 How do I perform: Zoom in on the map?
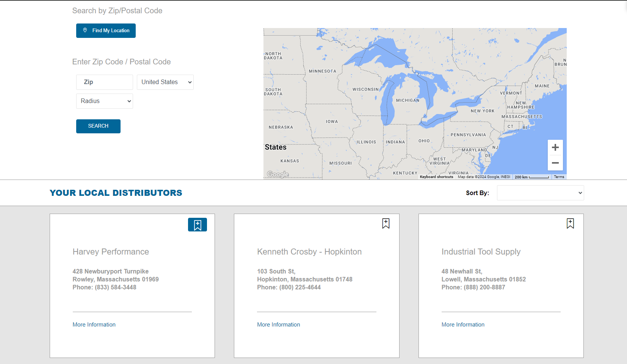tap(555, 148)
